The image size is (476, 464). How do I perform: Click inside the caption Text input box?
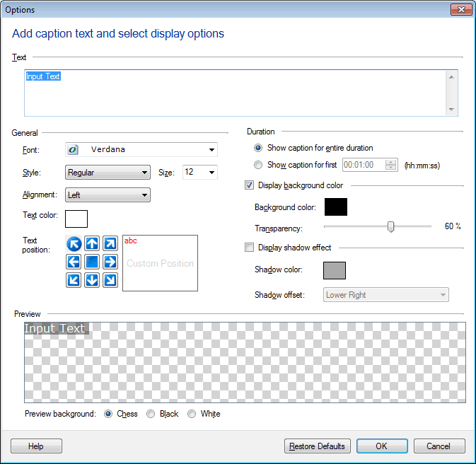click(233, 95)
